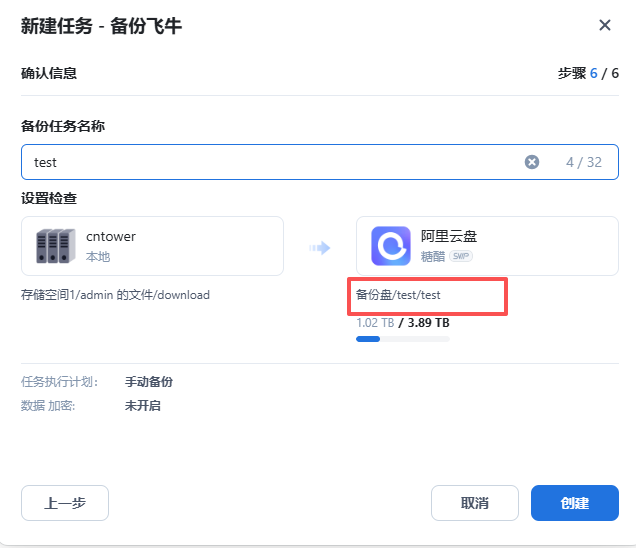Click the 未开启 encryption status
Image resolution: width=636 pixels, height=548 pixels.
142,406
